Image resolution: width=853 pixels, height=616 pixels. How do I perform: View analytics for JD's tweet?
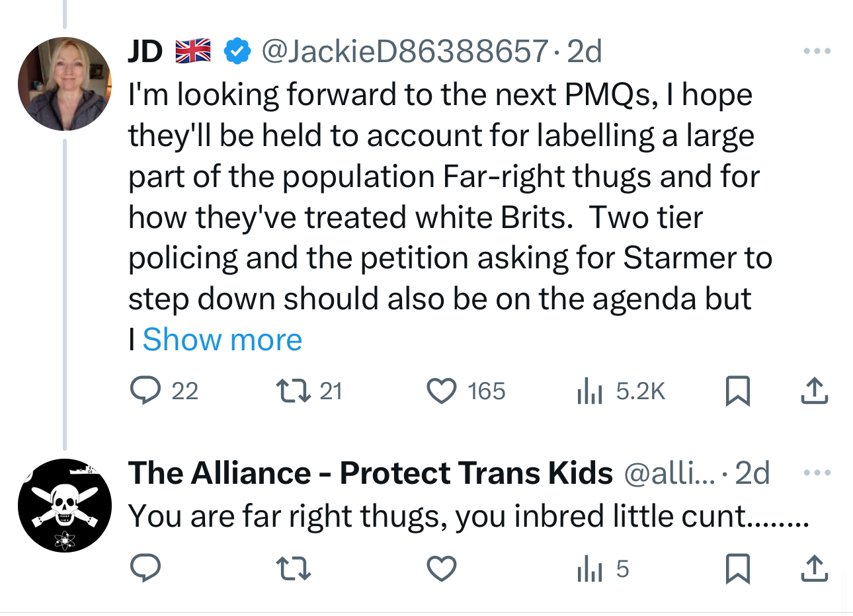click(590, 391)
